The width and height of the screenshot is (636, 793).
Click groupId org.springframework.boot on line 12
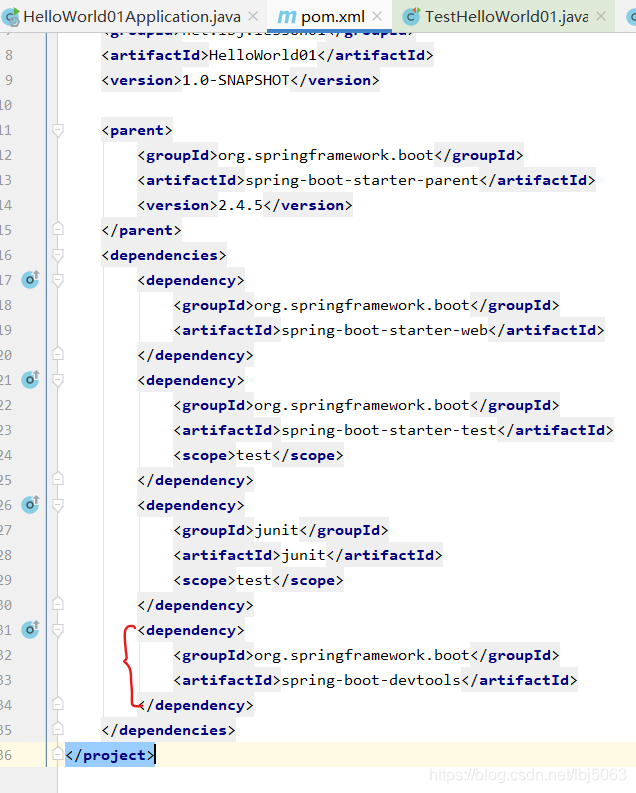(326, 155)
